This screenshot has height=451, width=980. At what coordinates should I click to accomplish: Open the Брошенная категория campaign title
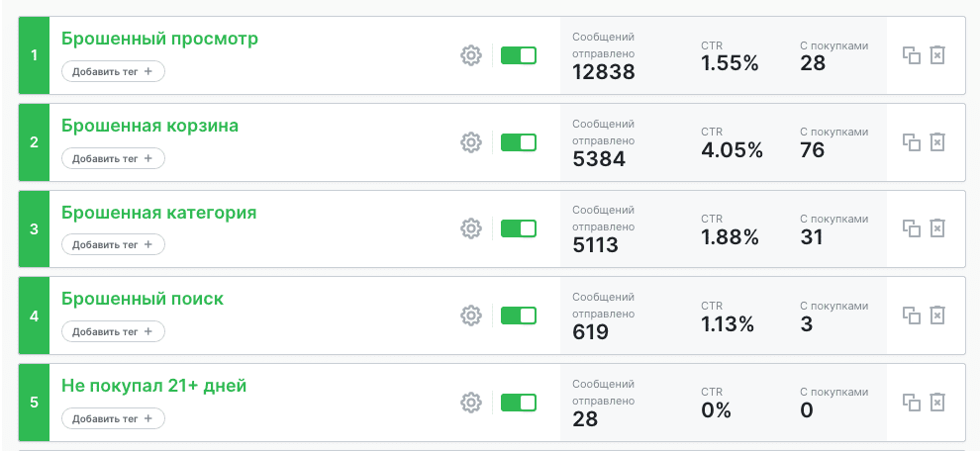(158, 213)
